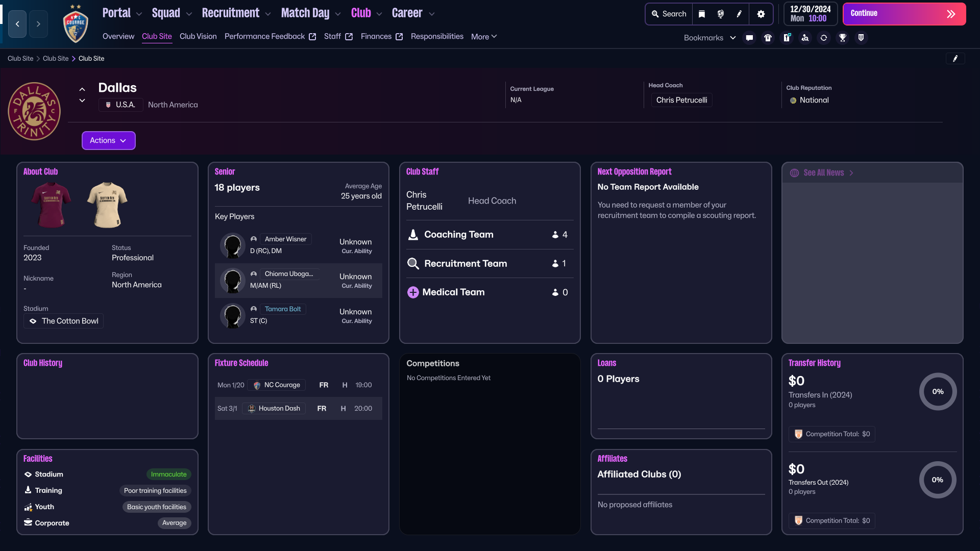Open See All News link
980x551 pixels.
point(823,173)
